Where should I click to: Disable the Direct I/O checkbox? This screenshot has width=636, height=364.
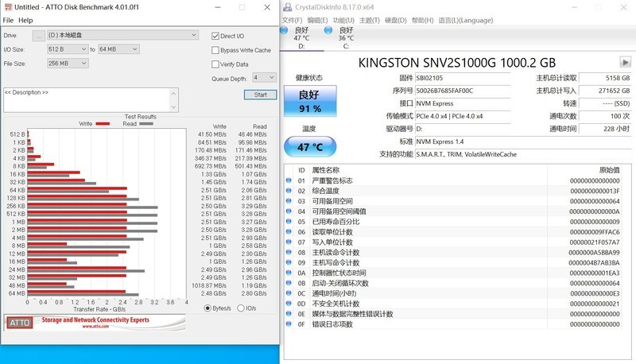pos(215,36)
